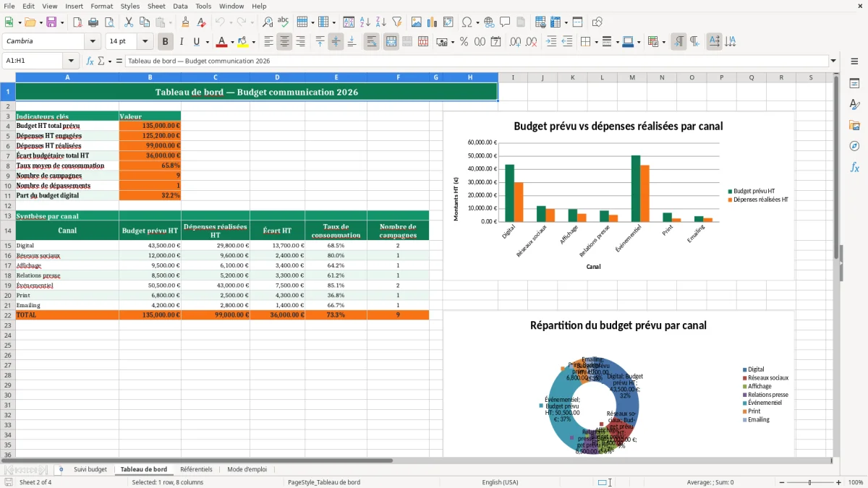Open the Font Size dropdown arrow
This screenshot has width=868, height=488.
click(145, 42)
